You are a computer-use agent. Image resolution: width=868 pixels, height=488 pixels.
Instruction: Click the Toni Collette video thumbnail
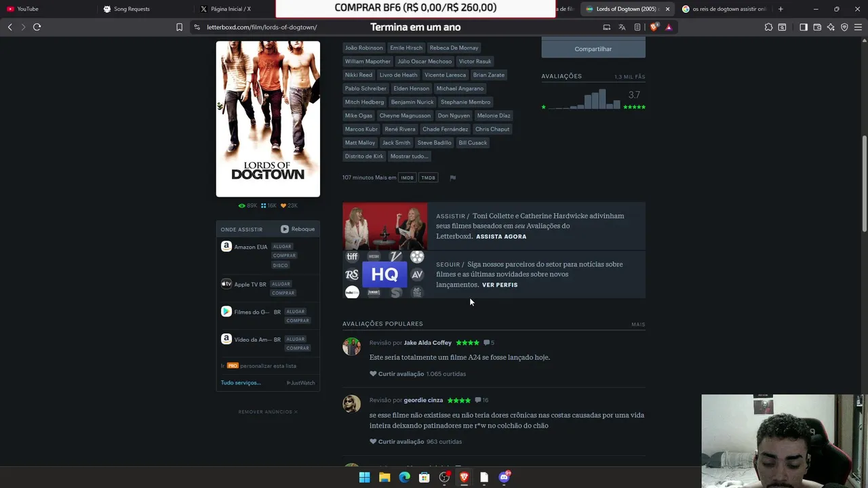(x=385, y=226)
